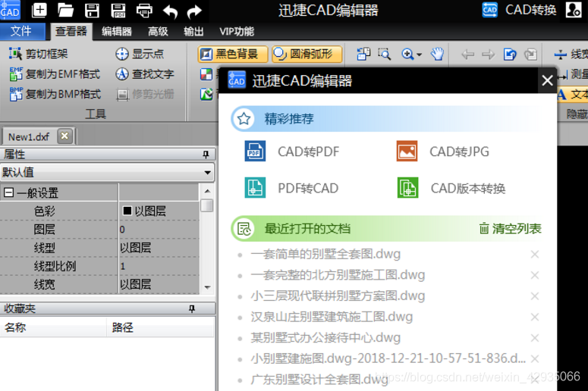Click the 路径 column header
588x391 pixels.
pyautogui.click(x=161, y=327)
